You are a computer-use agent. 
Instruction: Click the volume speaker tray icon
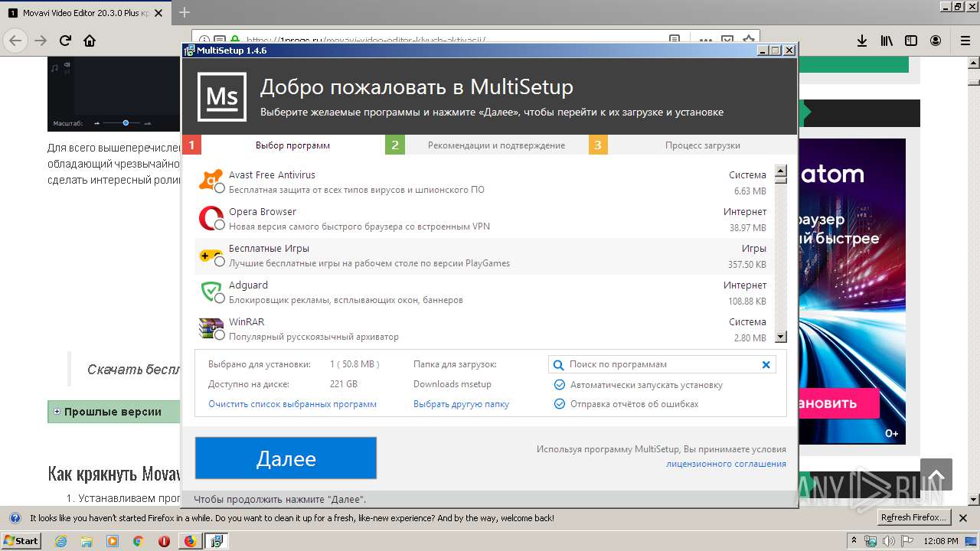coord(889,541)
